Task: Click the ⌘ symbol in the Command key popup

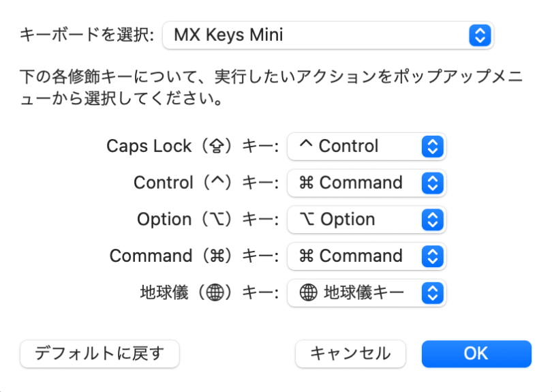Action: click(307, 256)
